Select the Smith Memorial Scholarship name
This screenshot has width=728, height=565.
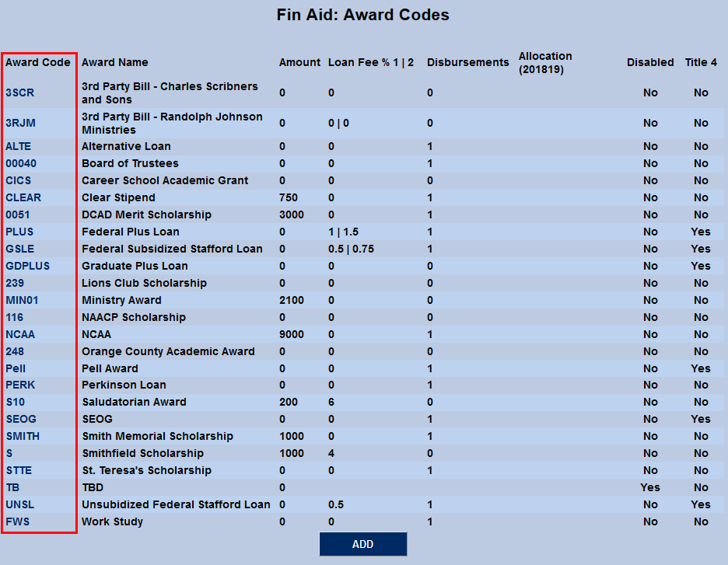tap(157, 437)
